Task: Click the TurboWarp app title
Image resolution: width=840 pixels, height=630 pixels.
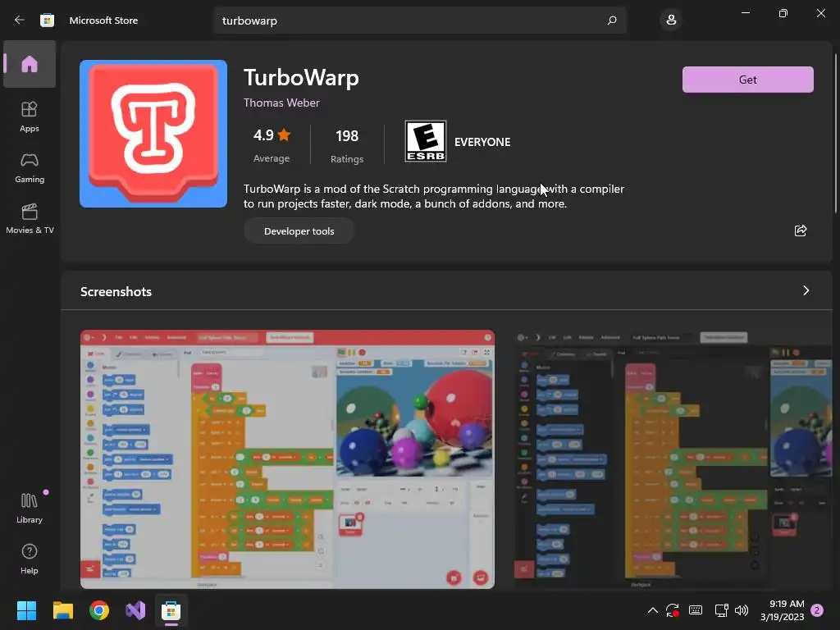Action: click(x=301, y=77)
